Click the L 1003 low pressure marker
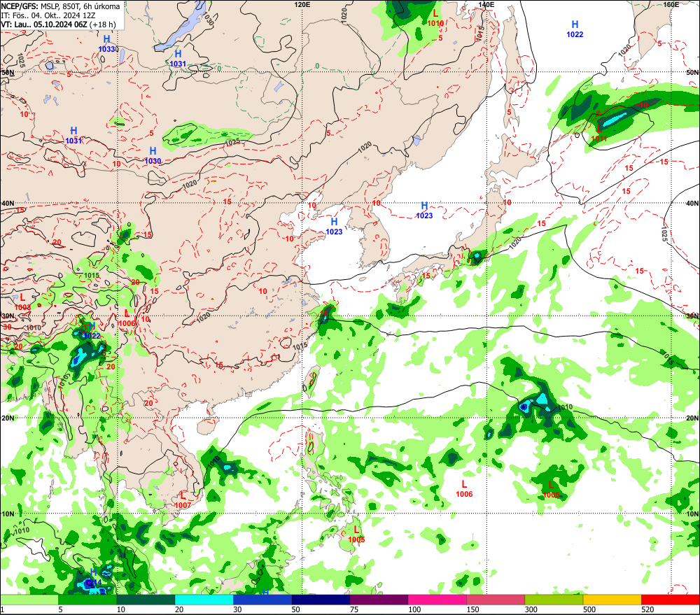The height and width of the screenshot is (615, 700). coord(23,302)
